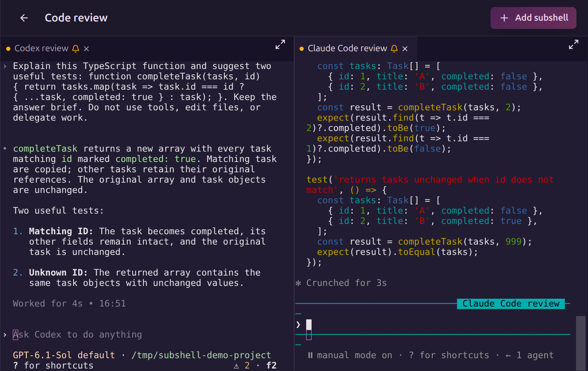This screenshot has height=371, width=588.
Task: Click the Claude Code pane scrollbar
Action: (581, 343)
